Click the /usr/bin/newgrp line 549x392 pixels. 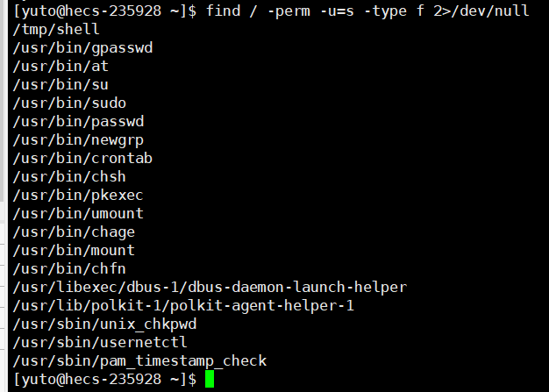pyautogui.click(x=78, y=140)
